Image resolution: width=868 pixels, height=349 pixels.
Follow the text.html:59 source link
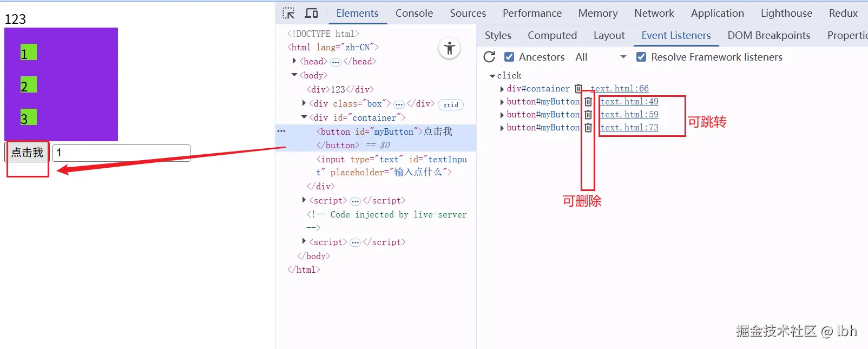[629, 114]
